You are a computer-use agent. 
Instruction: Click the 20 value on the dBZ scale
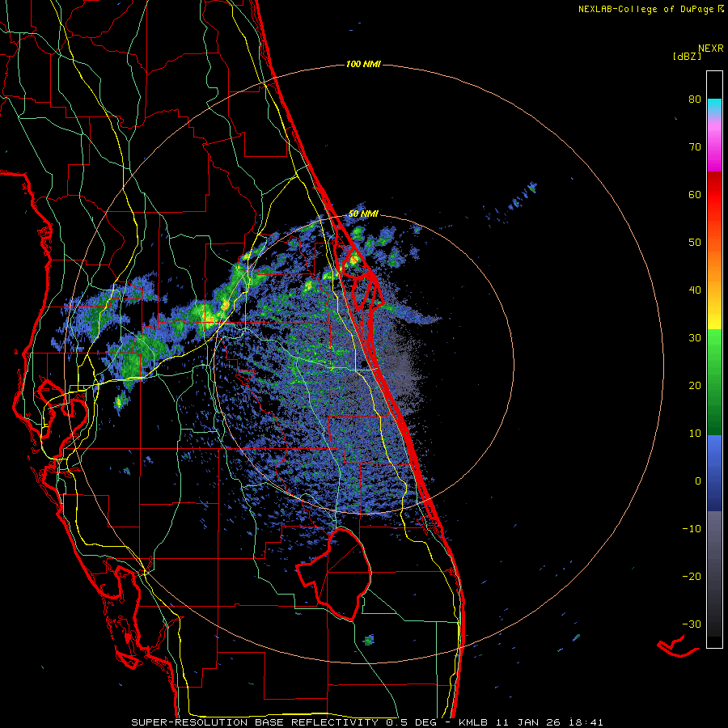click(695, 385)
